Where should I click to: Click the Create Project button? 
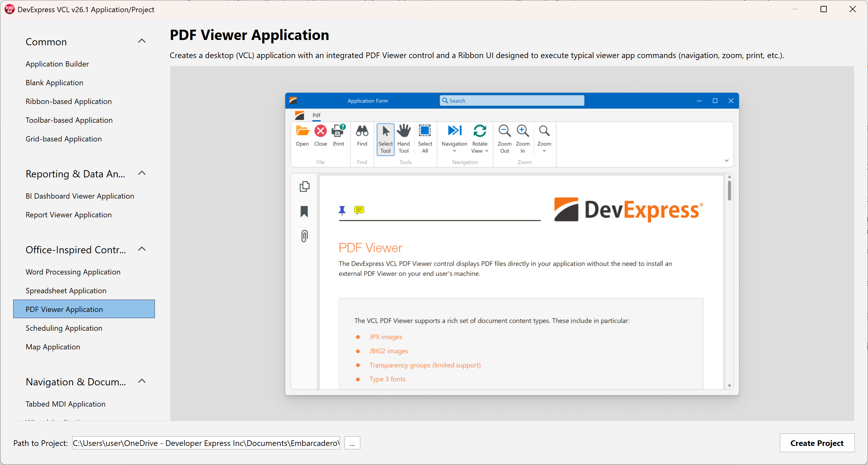click(x=817, y=443)
